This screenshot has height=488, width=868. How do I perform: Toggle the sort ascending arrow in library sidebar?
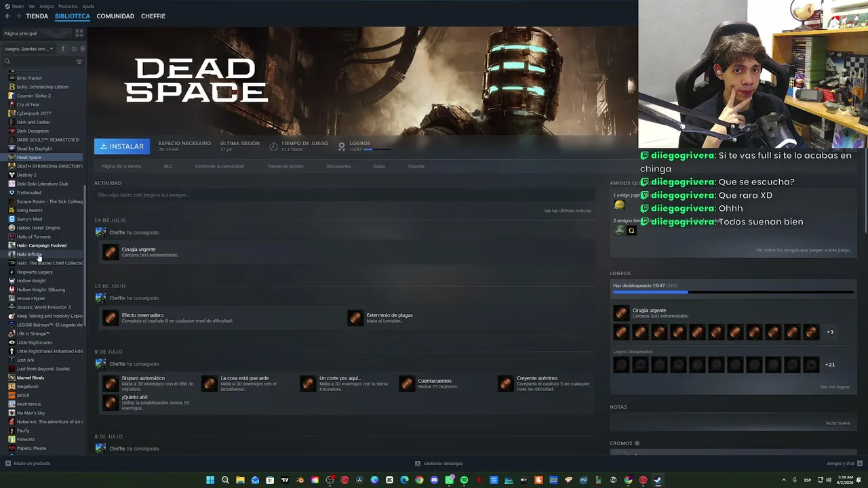click(63, 49)
